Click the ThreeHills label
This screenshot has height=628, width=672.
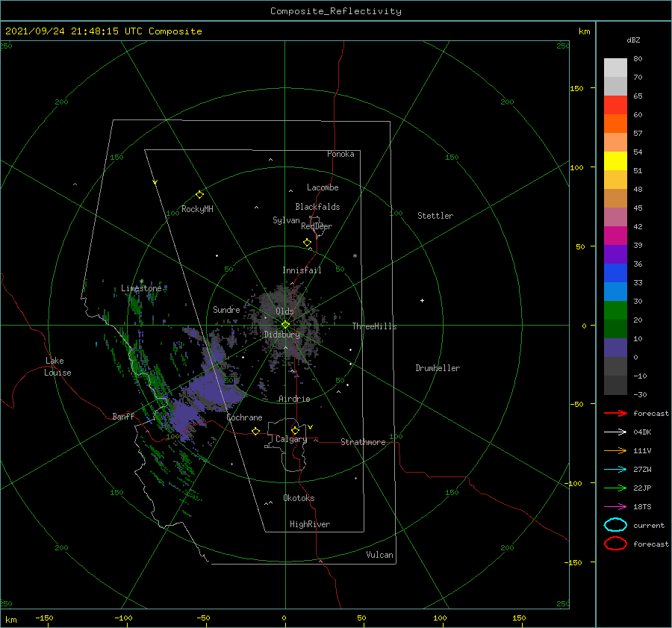[374, 326]
